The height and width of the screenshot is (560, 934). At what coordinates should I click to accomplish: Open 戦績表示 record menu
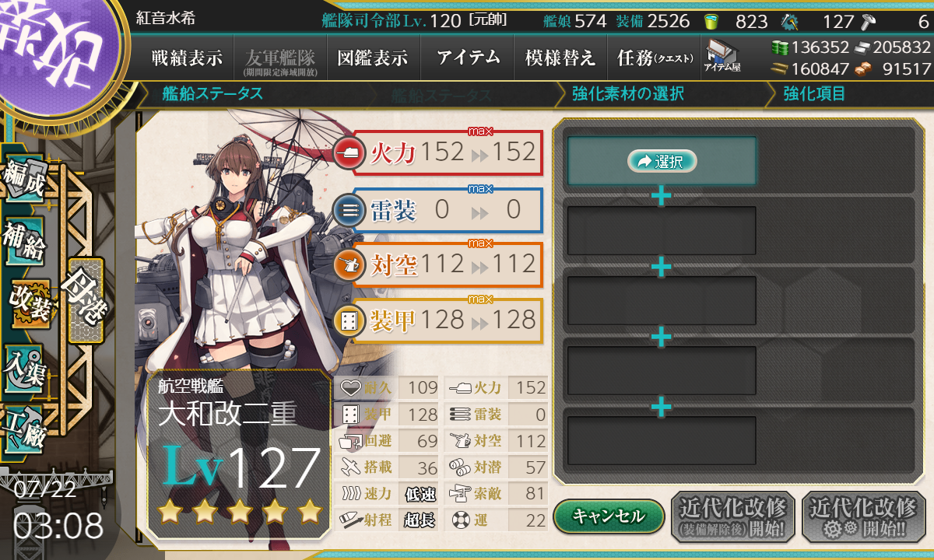click(186, 58)
